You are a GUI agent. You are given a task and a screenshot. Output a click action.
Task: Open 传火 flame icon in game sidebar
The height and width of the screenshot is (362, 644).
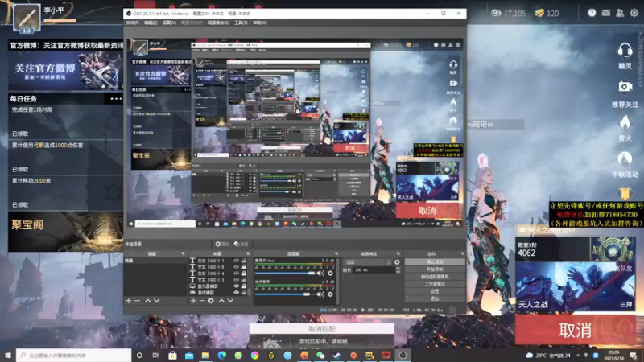pos(625,122)
